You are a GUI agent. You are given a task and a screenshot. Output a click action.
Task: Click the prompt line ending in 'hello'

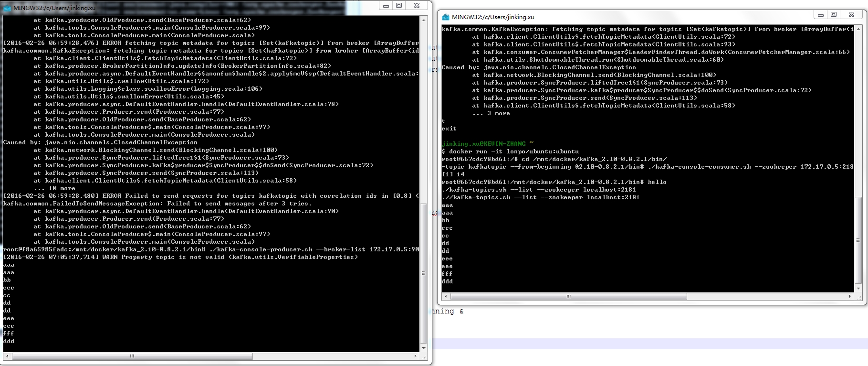tap(554, 182)
